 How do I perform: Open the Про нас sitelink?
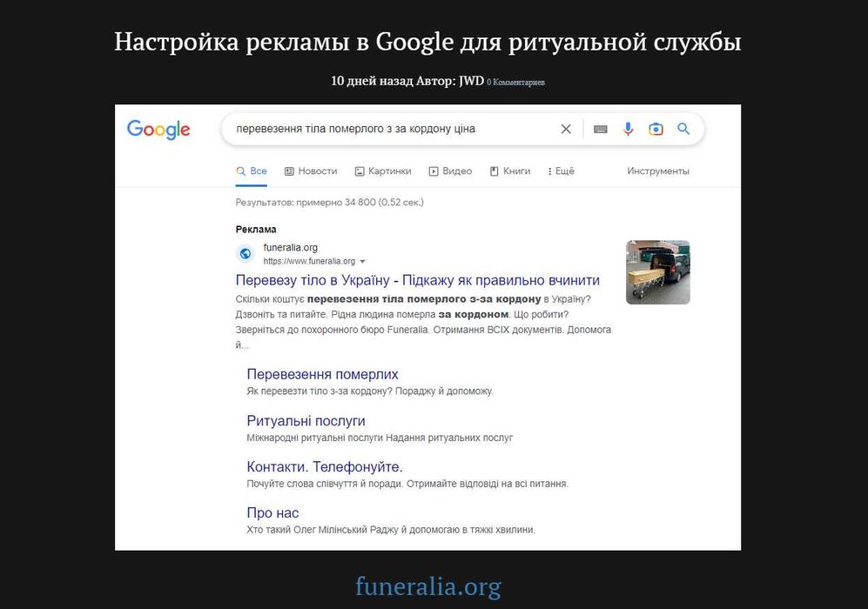pos(273,512)
